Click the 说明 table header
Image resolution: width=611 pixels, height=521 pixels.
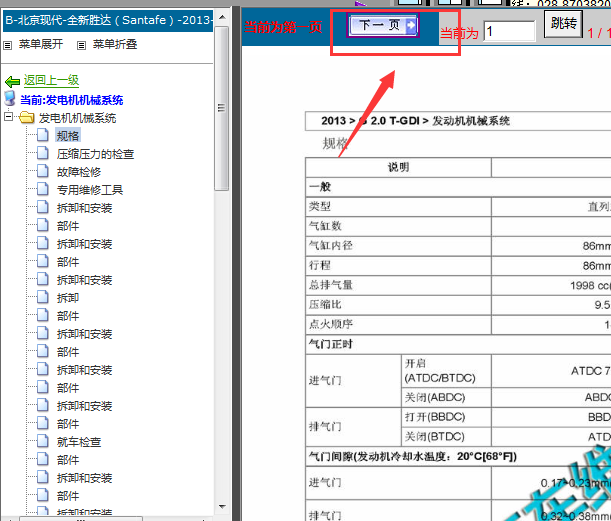[x=398, y=168]
